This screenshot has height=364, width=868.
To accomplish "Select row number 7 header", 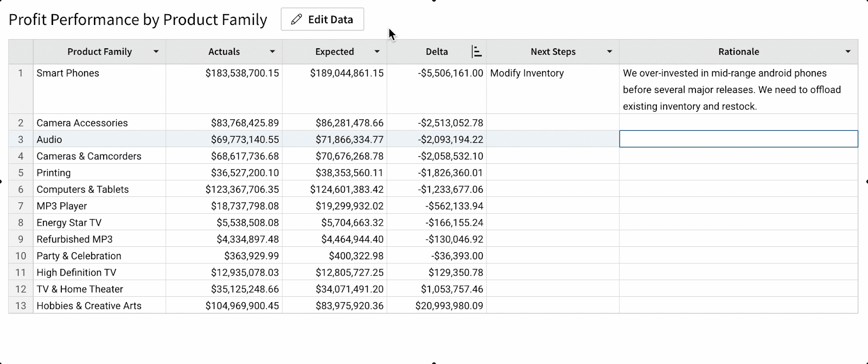I will coord(21,206).
